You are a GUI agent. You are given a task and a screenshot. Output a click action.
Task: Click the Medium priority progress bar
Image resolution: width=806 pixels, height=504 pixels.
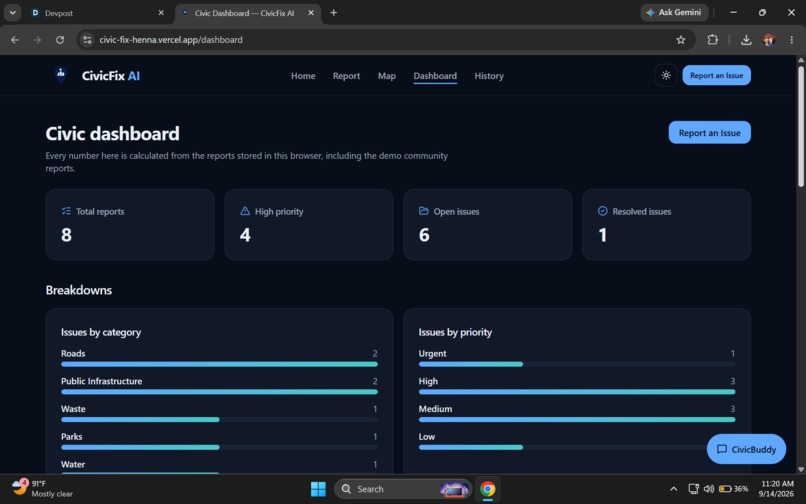pyautogui.click(x=577, y=420)
